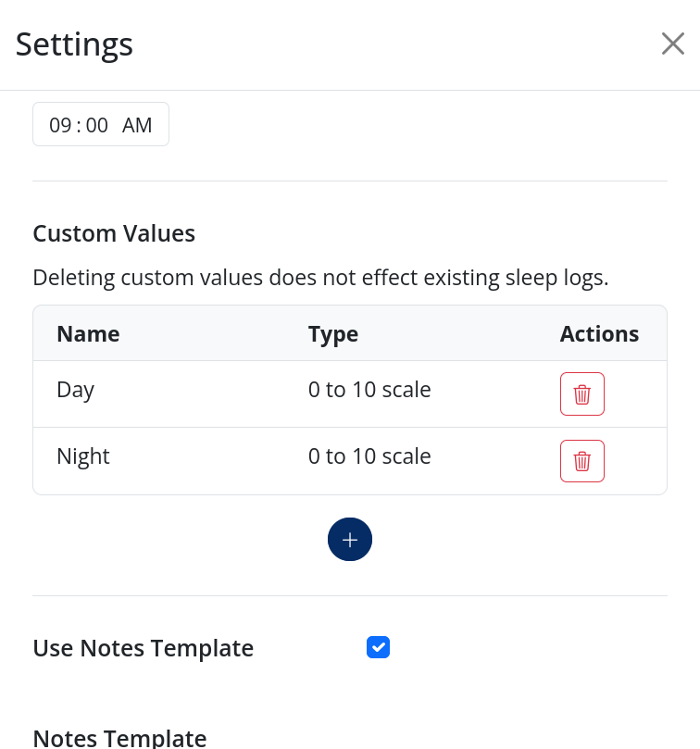The image size is (700, 749).
Task: Click the Settings title
Action: pyautogui.click(x=74, y=44)
